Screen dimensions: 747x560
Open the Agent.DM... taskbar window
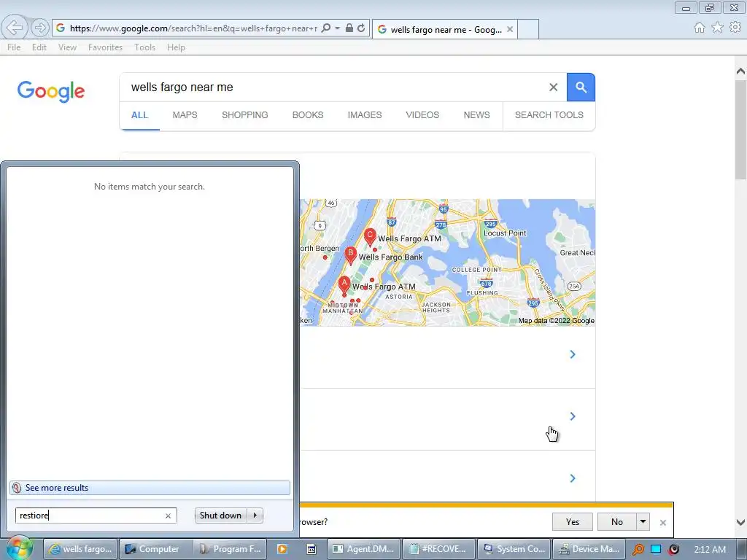[x=364, y=549]
